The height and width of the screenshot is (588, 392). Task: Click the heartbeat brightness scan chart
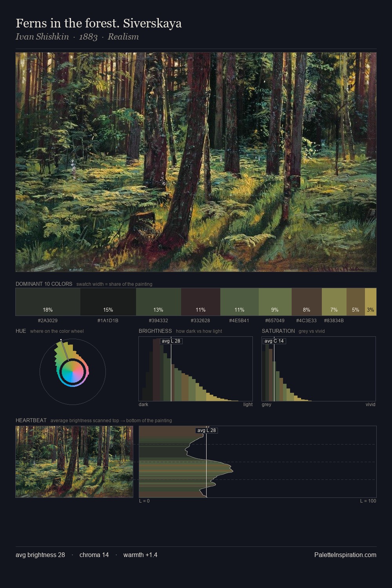click(x=258, y=462)
